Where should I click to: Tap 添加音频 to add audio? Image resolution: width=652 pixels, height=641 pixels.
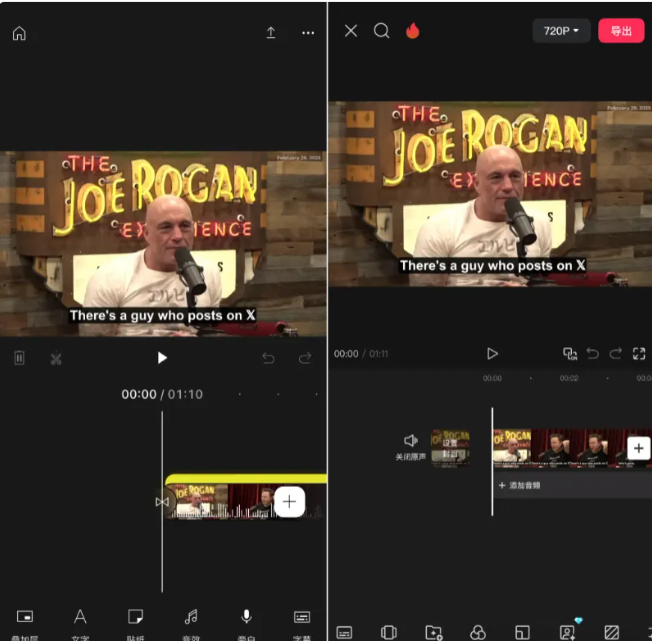click(x=520, y=485)
